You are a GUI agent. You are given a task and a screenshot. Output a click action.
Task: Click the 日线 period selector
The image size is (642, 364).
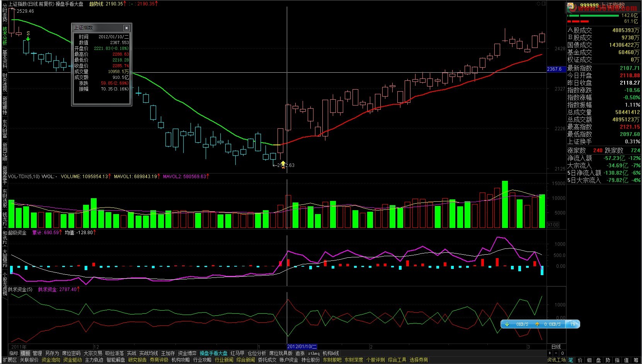coord(556,347)
